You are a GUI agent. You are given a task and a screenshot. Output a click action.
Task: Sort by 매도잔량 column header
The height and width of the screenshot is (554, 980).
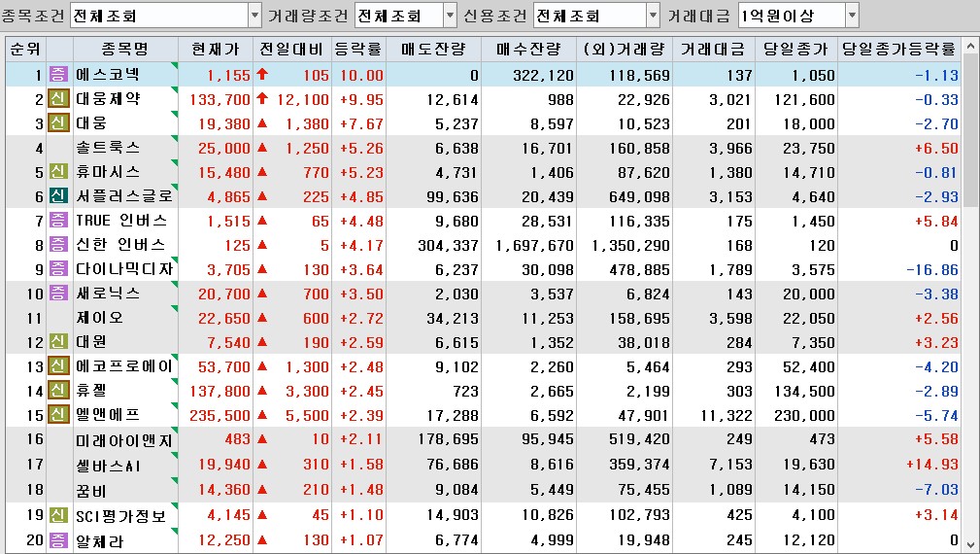click(x=434, y=49)
